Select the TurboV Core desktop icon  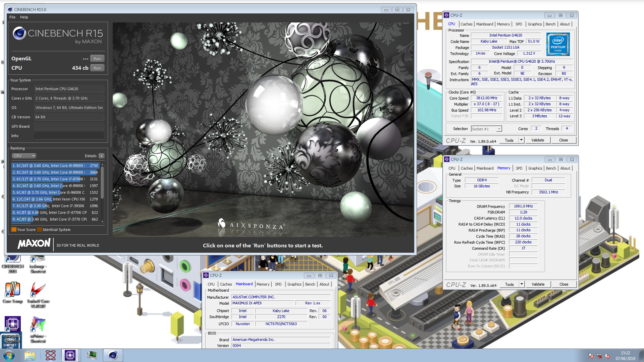[x=38, y=294]
